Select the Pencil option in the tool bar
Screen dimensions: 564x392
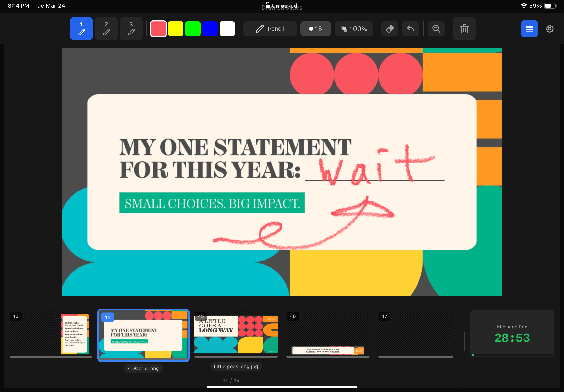pos(269,28)
